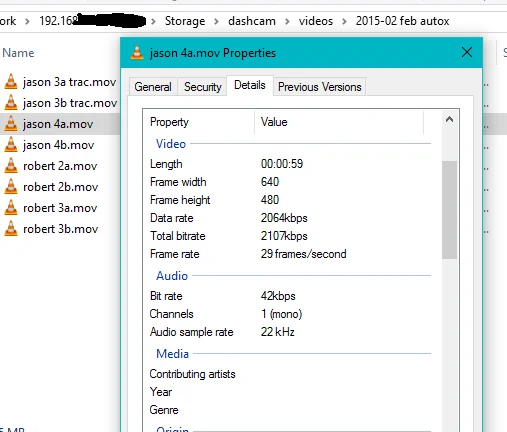Click VLC icon of jason 4a.mov file

coord(11,124)
